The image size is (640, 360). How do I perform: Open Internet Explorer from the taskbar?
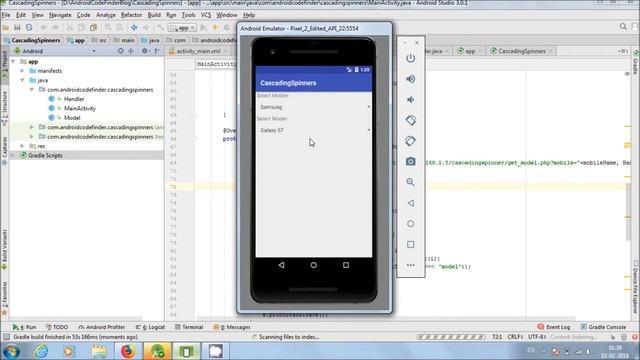pyautogui.click(x=40, y=351)
